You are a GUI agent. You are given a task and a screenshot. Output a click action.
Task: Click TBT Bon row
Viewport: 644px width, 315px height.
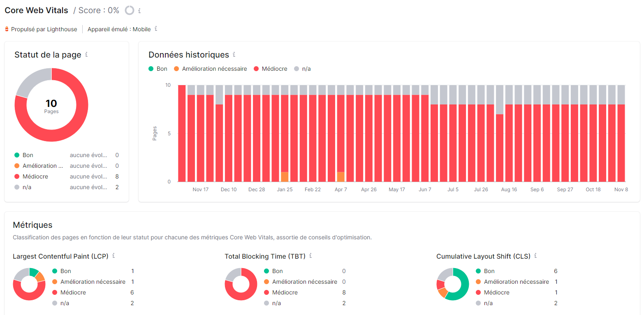tap(305, 271)
